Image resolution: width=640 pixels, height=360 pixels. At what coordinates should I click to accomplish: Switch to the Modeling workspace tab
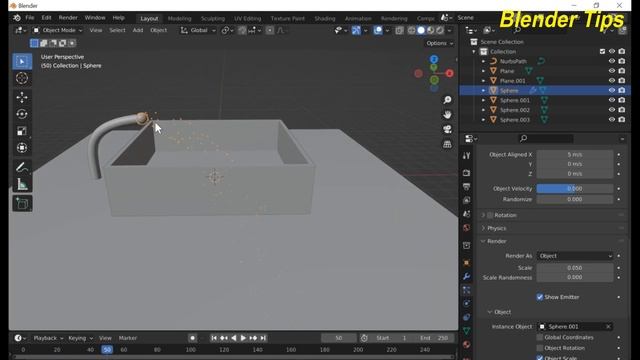coord(179,19)
